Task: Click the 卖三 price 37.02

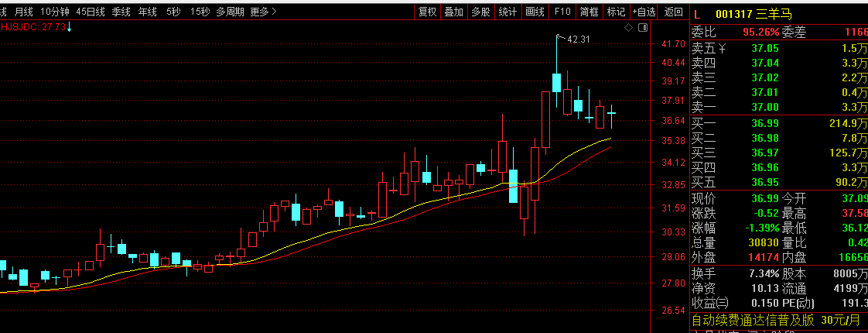Action: pos(764,77)
